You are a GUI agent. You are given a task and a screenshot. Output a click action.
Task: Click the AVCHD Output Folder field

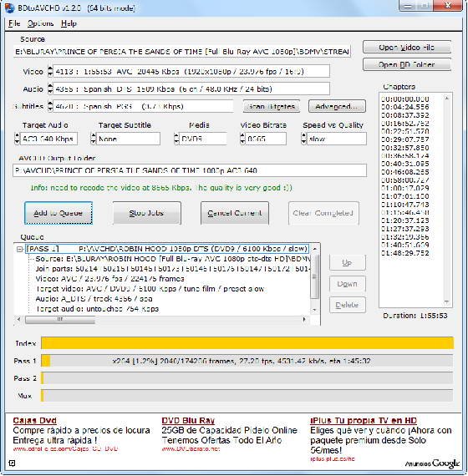pyautogui.click(x=190, y=170)
